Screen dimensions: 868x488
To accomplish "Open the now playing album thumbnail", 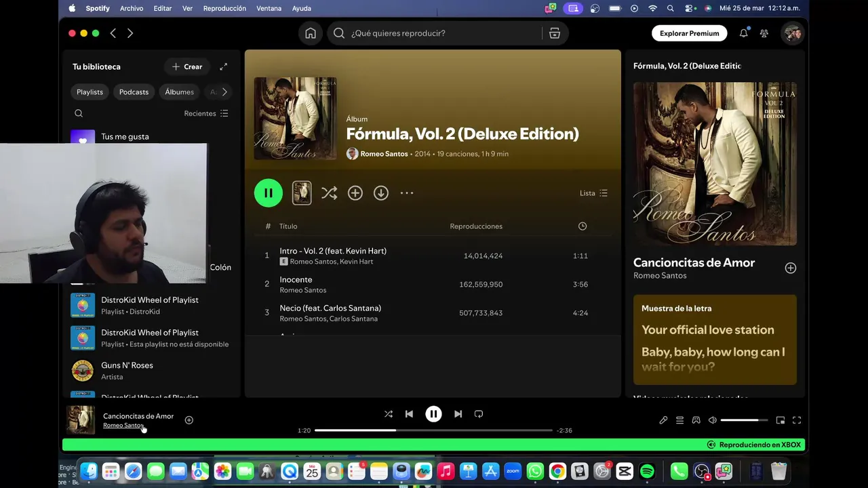I will click(81, 420).
